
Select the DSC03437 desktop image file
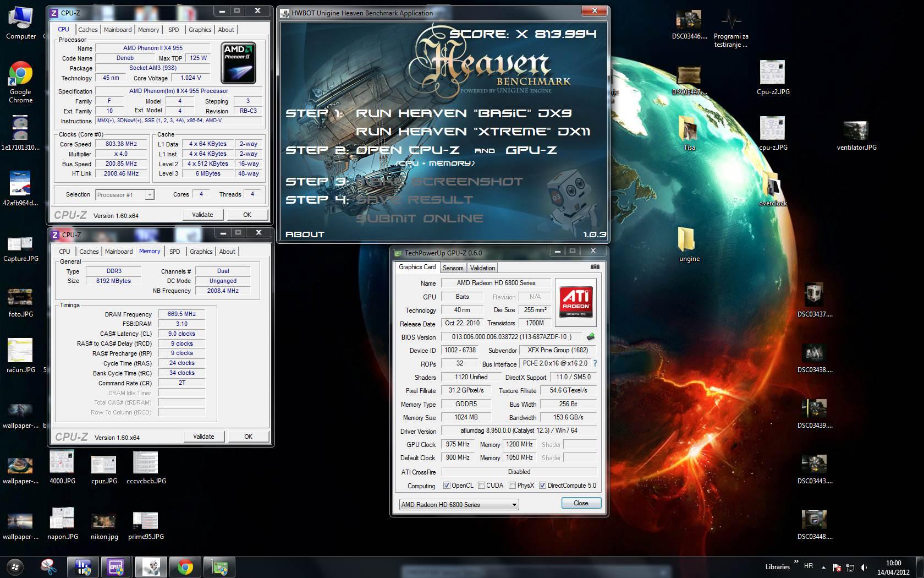point(815,300)
